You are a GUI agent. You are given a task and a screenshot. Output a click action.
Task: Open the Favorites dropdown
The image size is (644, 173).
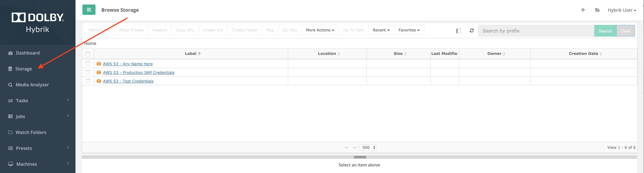pyautogui.click(x=409, y=30)
